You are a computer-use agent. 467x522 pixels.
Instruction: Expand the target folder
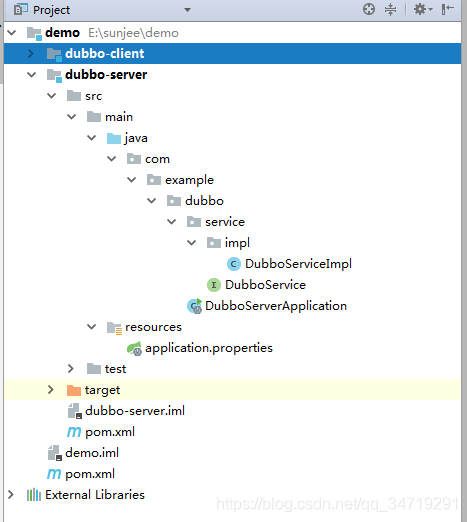coord(51,390)
